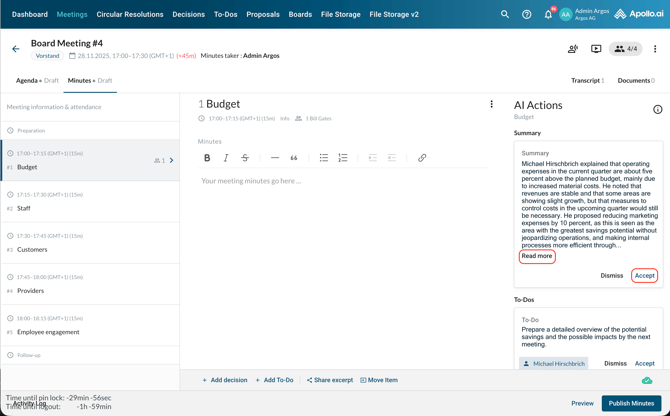Insert a block quote
Screen dimensions: 670x416
(x=294, y=158)
